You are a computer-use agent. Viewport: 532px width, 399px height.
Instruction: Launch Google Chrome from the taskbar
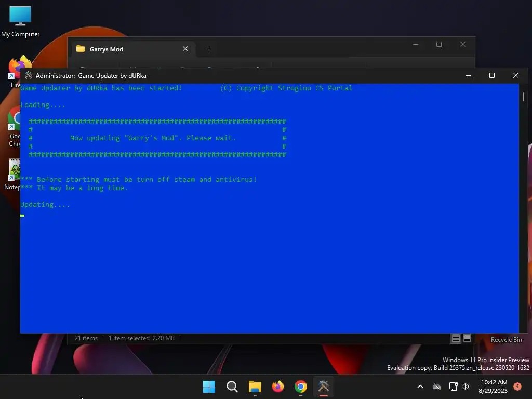point(301,387)
